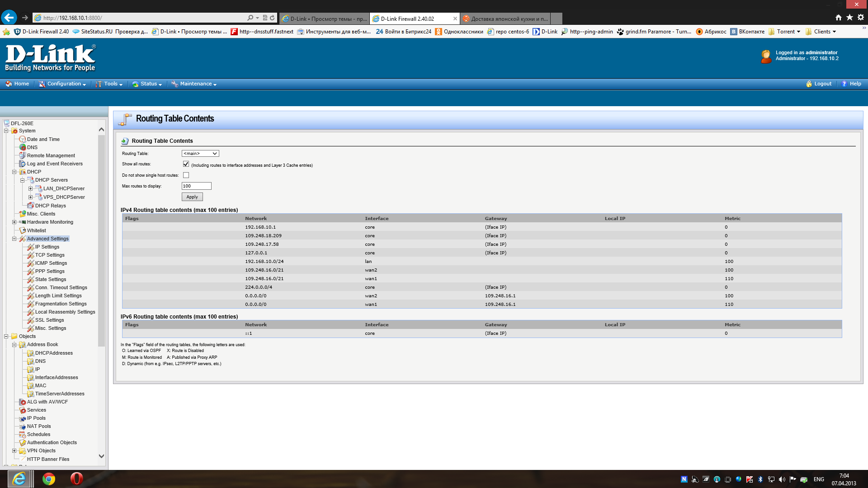The width and height of the screenshot is (868, 488).
Task: Enable Do not show single host routes
Action: click(x=186, y=175)
